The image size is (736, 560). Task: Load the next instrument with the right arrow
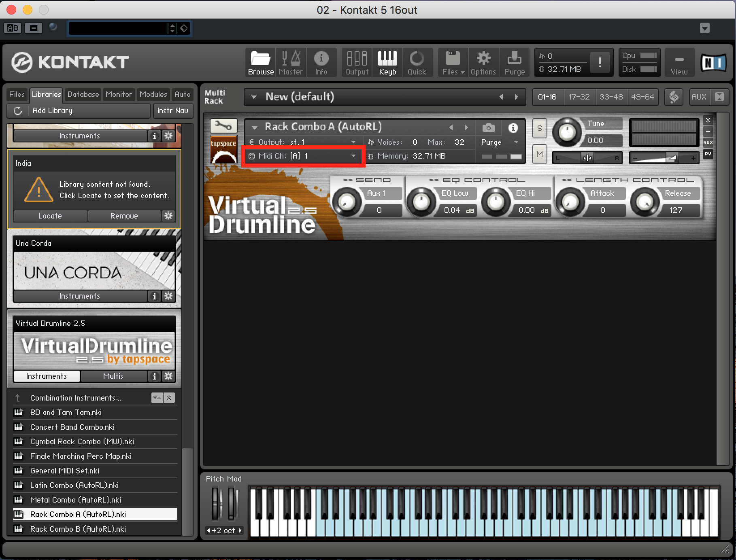tap(466, 127)
